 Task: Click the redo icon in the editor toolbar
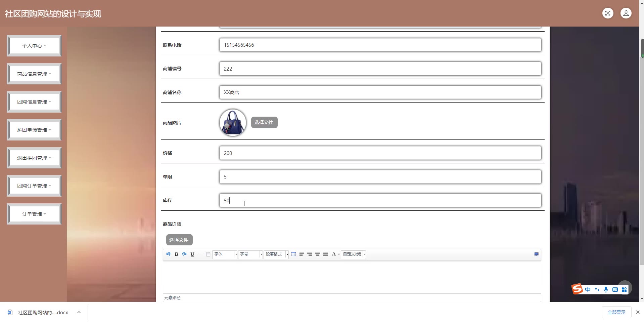[184, 254]
